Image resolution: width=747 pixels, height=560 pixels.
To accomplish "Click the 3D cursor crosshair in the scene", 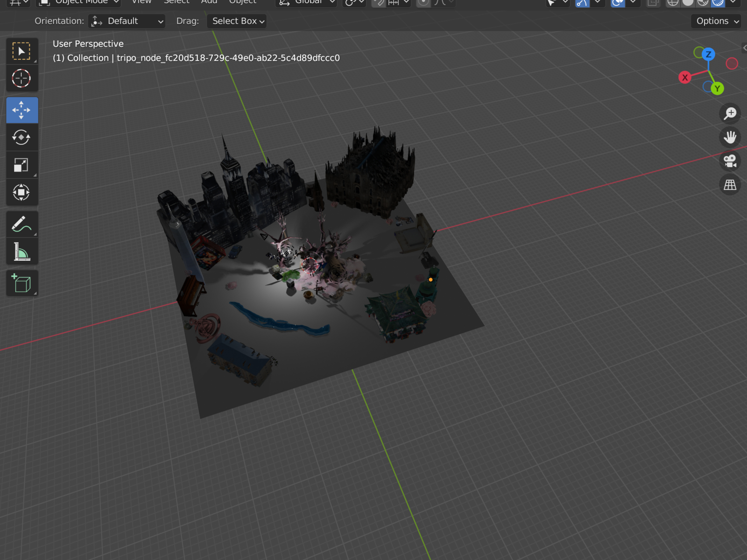I will pyautogui.click(x=309, y=265).
